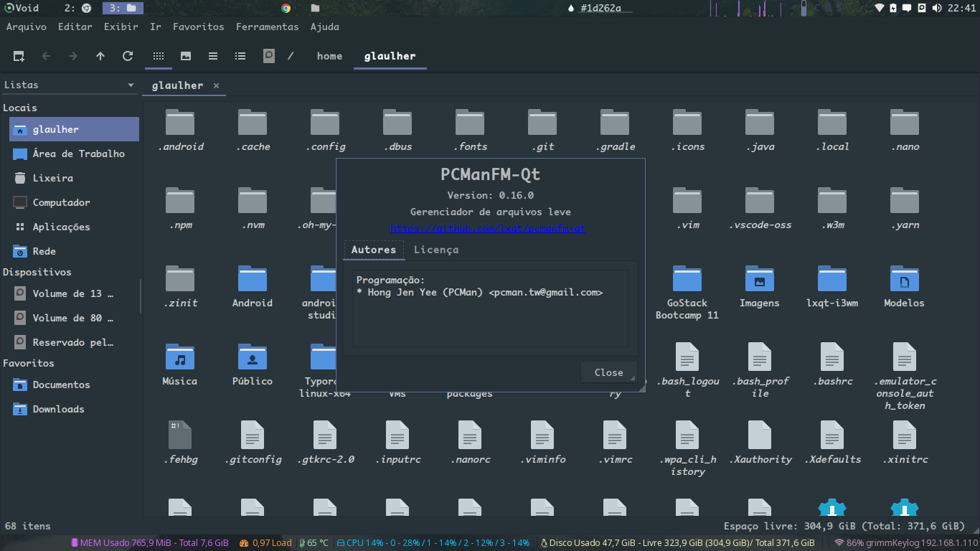Select the Imagens folder icon
The width and height of the screenshot is (980, 551).
(x=760, y=279)
